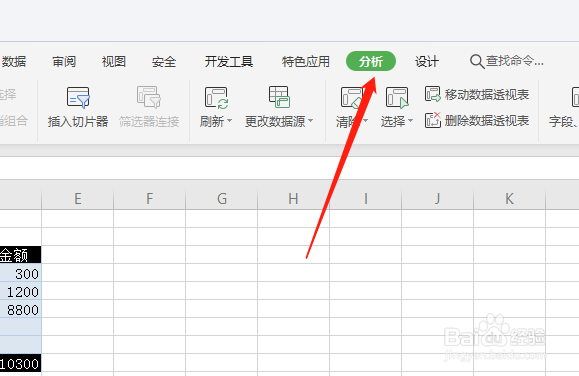
Task: Switch to the 安全 tab
Action: pyautogui.click(x=164, y=61)
